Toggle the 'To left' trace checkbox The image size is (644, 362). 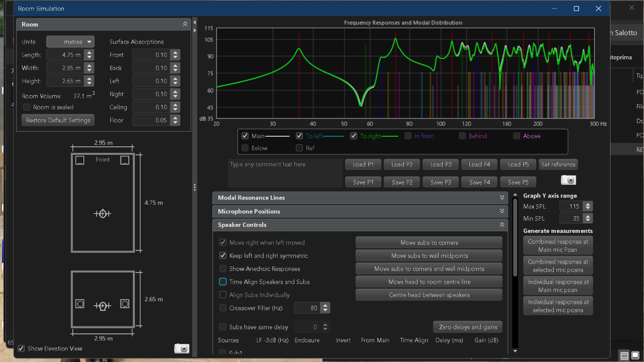299,136
